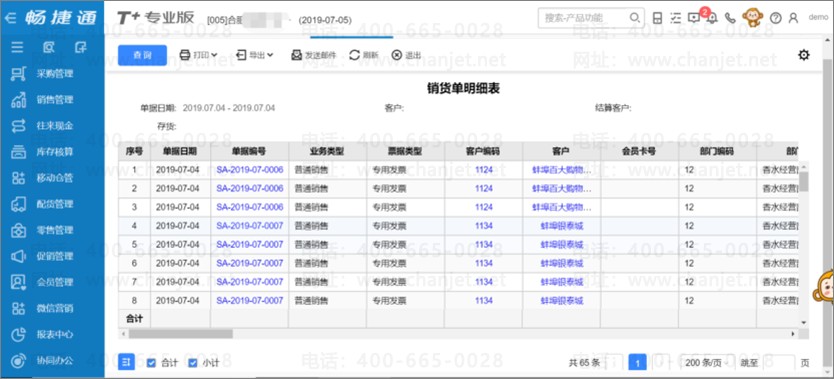Open customer 蚌埠银泰城 in row 8
This screenshot has height=379, width=834.
coord(562,301)
